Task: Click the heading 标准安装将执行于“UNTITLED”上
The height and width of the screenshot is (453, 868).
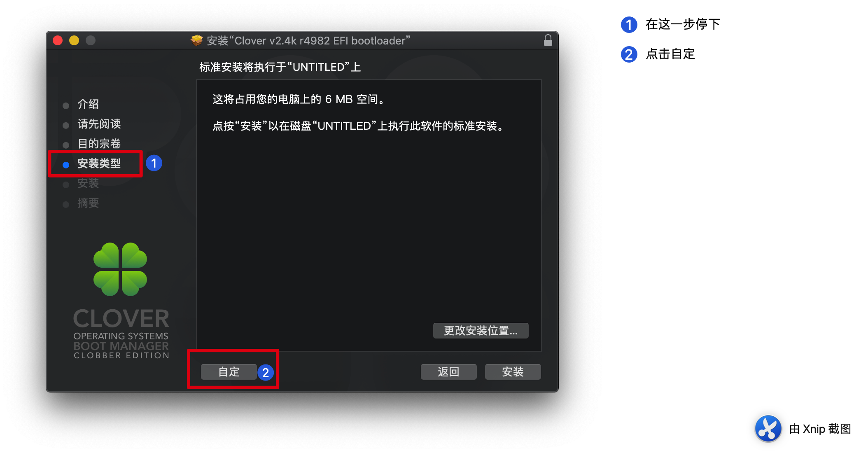Action: (280, 67)
